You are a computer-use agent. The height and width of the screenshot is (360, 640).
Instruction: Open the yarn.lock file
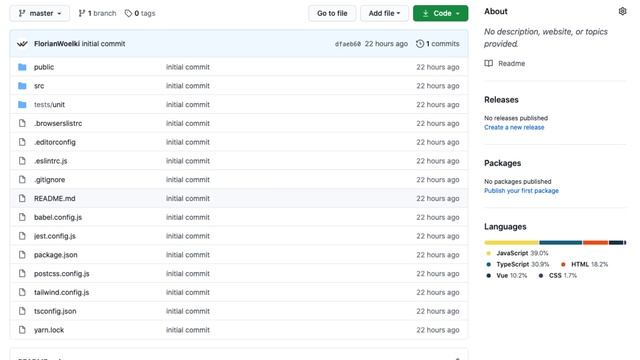coord(49,330)
